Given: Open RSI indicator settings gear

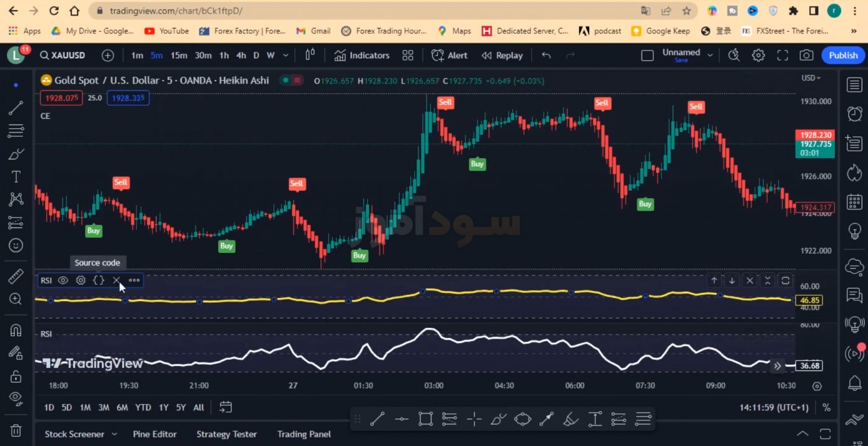Looking at the screenshot, I should (81, 280).
